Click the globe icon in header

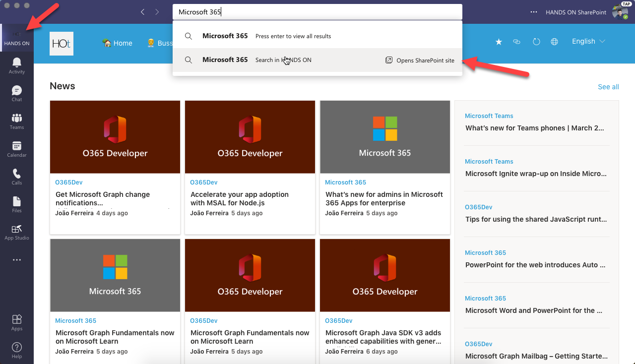coord(555,42)
